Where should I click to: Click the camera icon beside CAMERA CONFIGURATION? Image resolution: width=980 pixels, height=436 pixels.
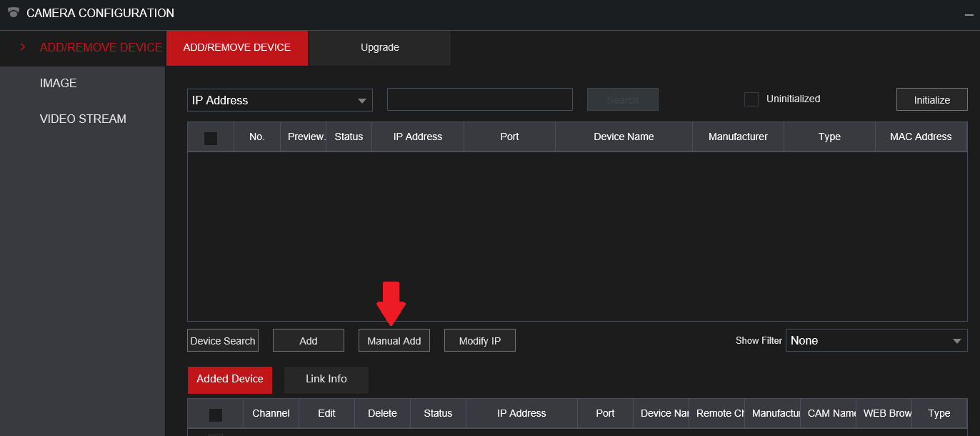[x=14, y=12]
